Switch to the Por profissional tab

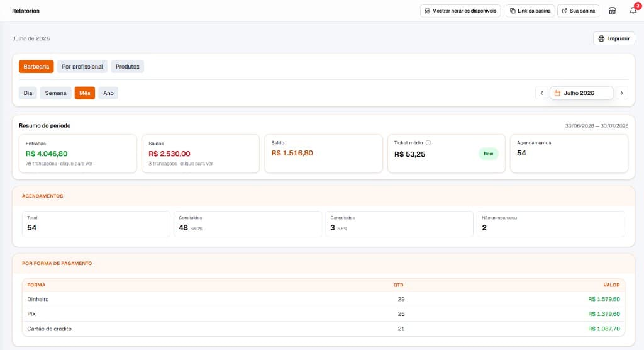82,67
